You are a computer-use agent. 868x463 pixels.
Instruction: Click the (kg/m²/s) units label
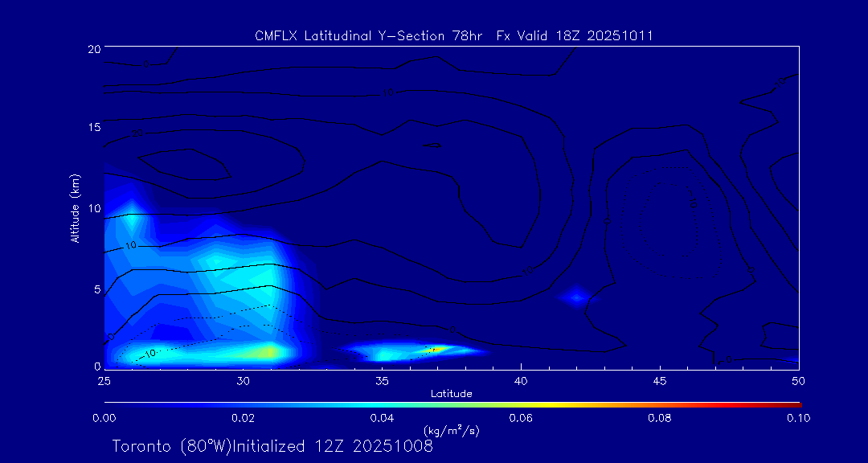point(451,430)
